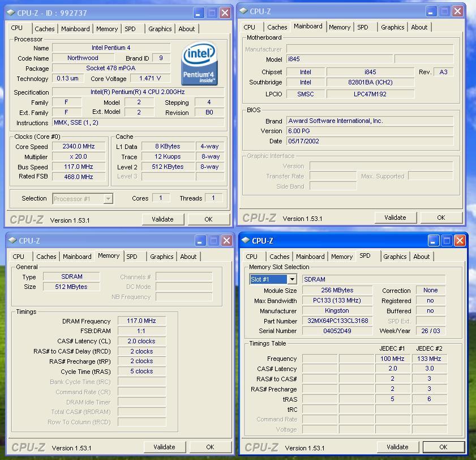Click BIOS brand Award Software International field
Screen dimensions: 476x460
pos(370,121)
